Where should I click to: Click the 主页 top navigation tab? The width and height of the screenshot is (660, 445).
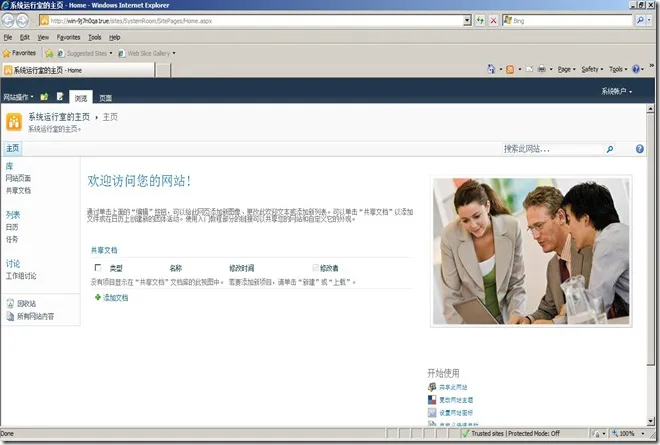[13, 148]
